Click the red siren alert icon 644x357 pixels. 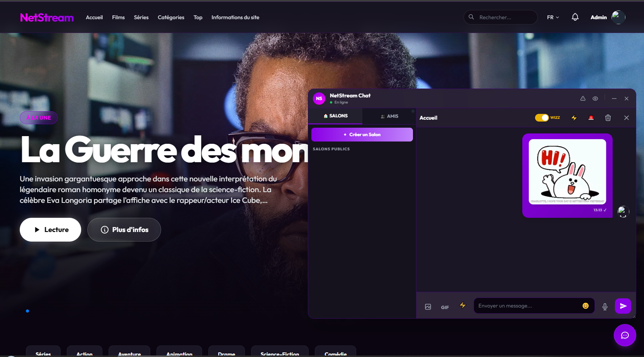(x=591, y=118)
